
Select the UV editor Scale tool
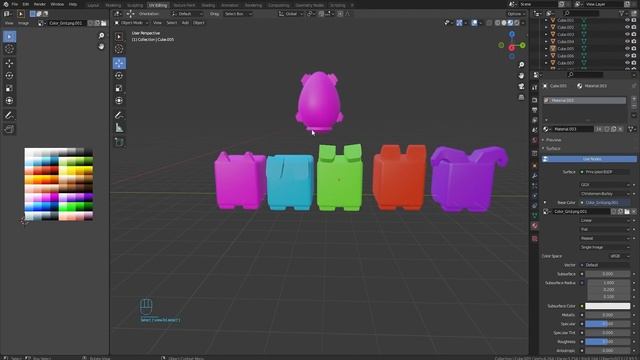[x=9, y=88]
